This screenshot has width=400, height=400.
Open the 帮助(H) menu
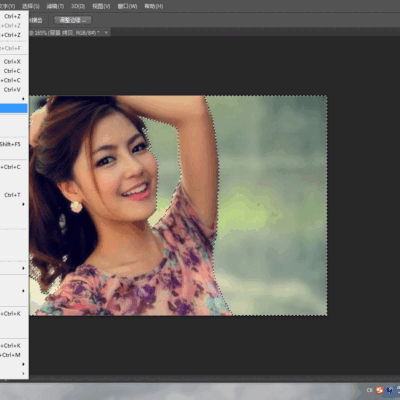coord(153,6)
